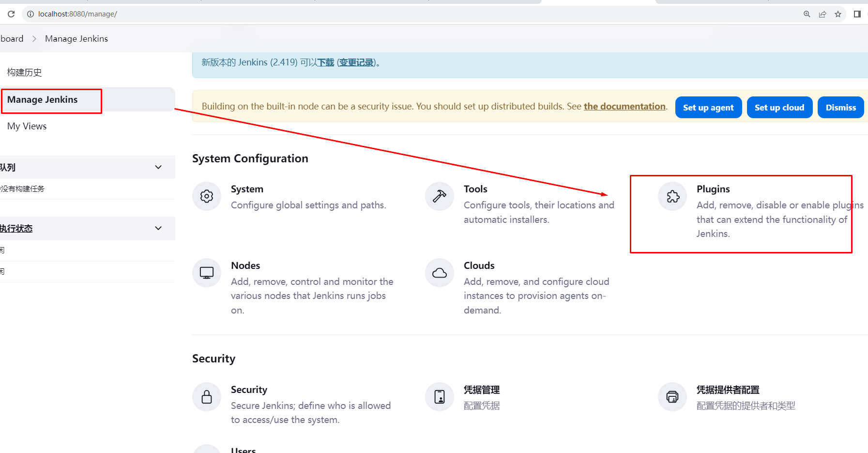Open the Tools configuration title

tap(475, 189)
